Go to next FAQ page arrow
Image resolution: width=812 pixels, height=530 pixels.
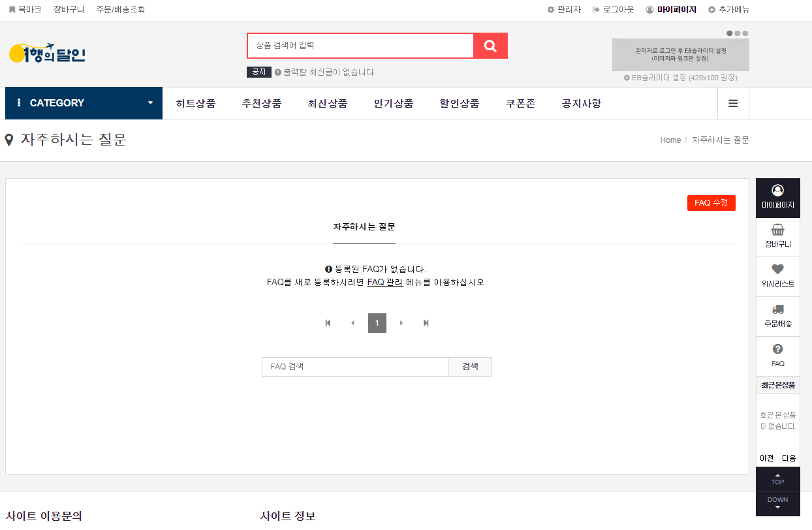(401, 323)
